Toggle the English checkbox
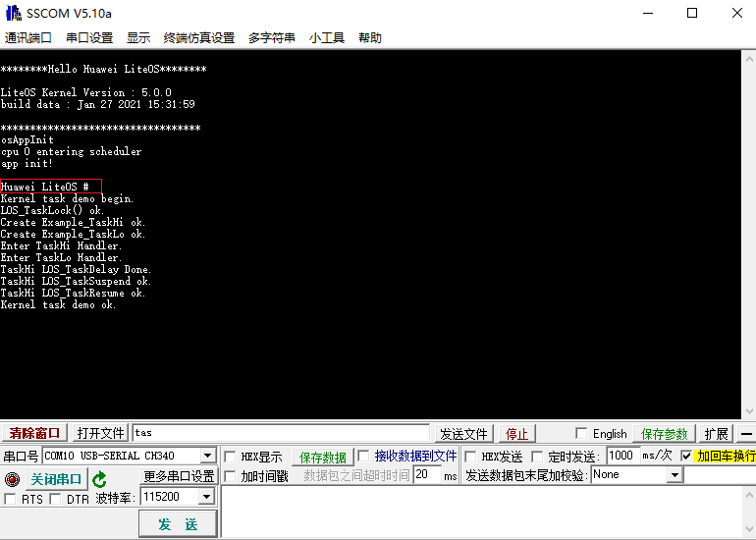The width and height of the screenshot is (756, 540). click(581, 433)
